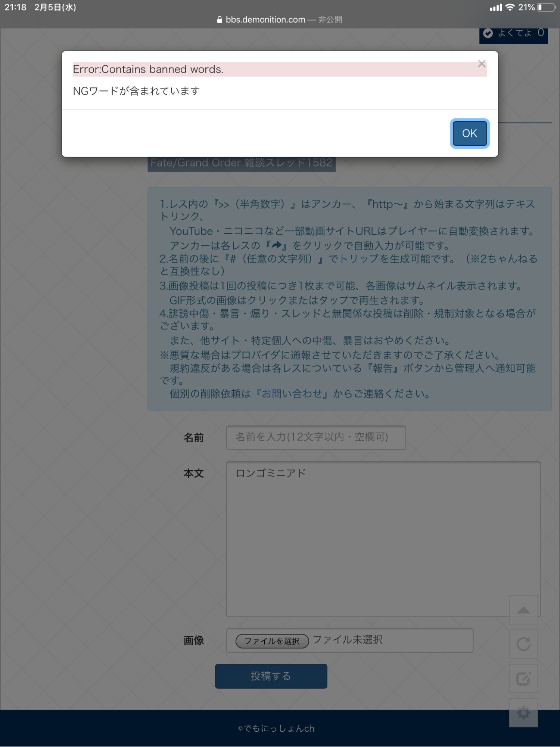The image size is (560, 747).
Task: Close the error dialog with the X
Action: click(x=482, y=64)
